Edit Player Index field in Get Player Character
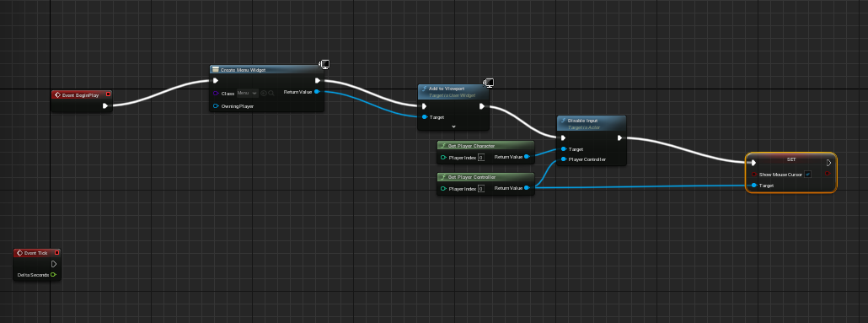868x323 pixels. (480, 158)
